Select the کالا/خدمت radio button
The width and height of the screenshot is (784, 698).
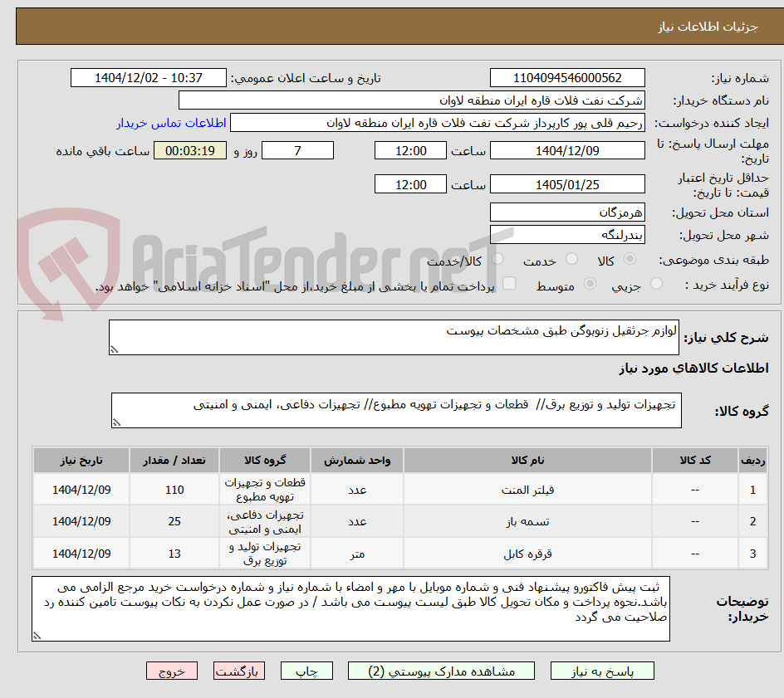tap(497, 259)
